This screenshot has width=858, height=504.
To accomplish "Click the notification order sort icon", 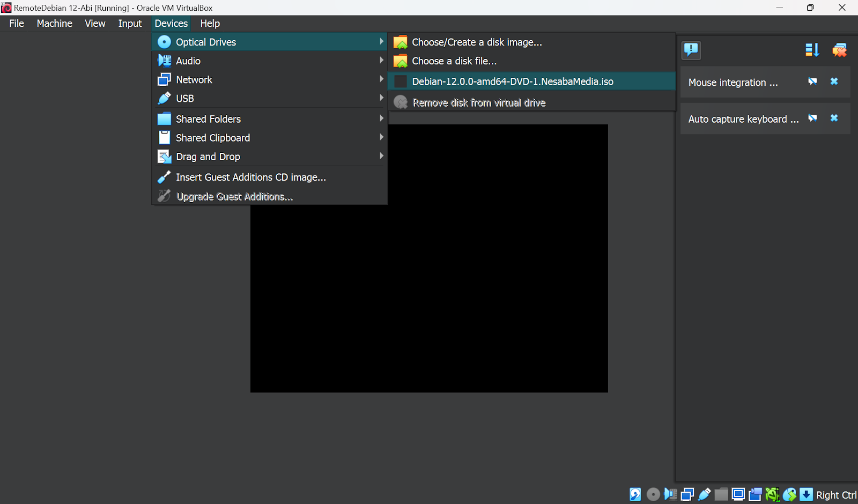I will 812,50.
